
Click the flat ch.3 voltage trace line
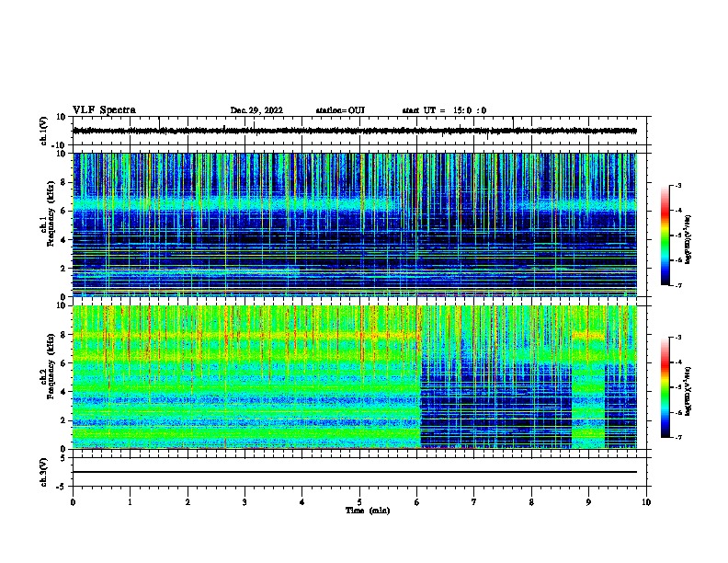(355, 472)
